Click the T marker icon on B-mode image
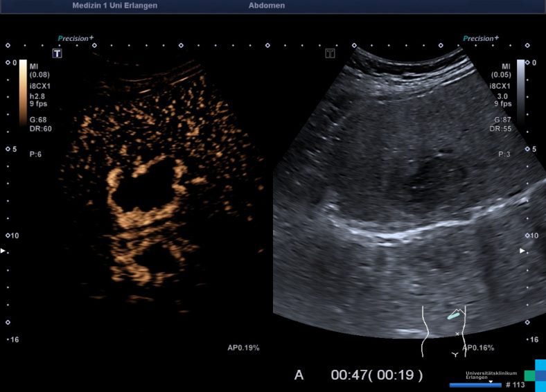The height and width of the screenshot is (392, 546). click(330, 53)
